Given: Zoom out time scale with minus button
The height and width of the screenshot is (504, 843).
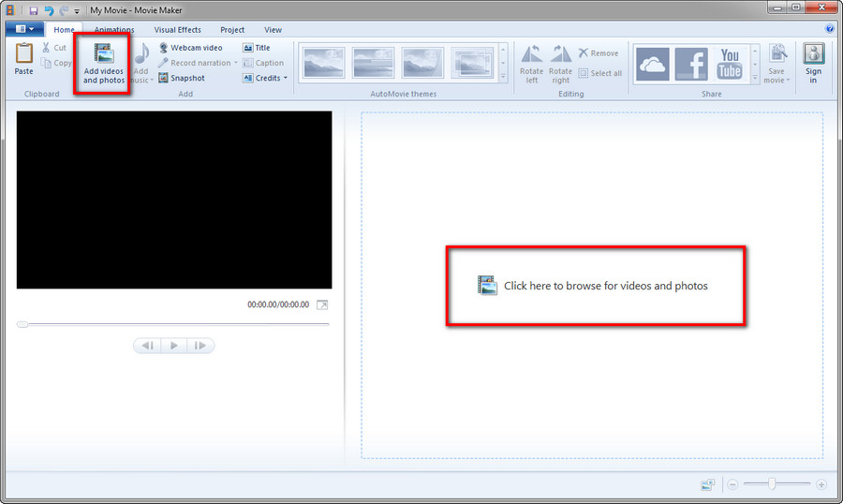Looking at the screenshot, I should pyautogui.click(x=732, y=484).
